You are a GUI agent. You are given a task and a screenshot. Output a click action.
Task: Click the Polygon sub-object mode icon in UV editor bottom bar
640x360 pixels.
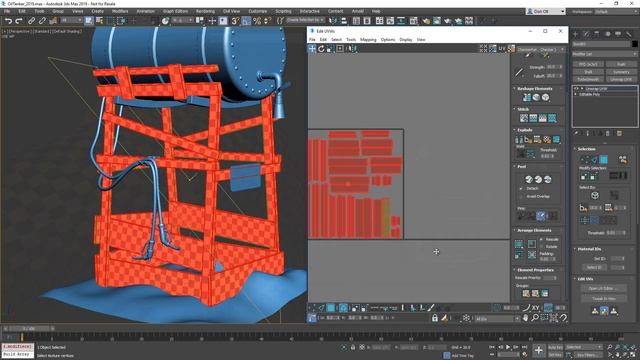pos(331,308)
